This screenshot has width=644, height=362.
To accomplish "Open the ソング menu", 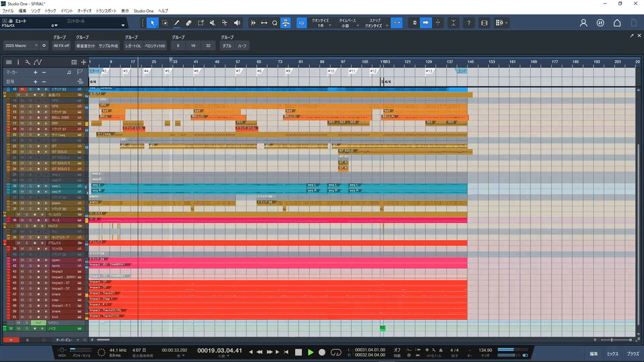I will pos(36,11).
